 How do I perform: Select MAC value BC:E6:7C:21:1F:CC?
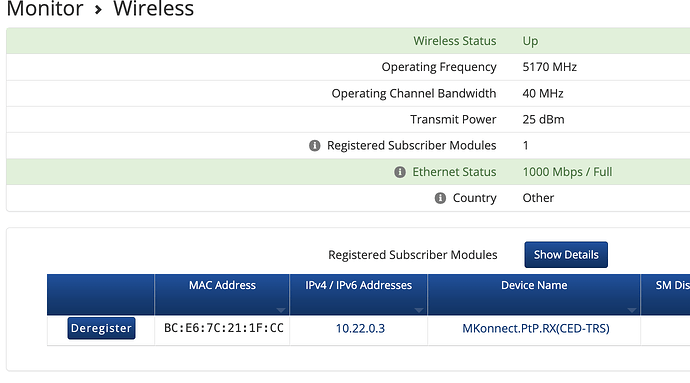coord(224,328)
